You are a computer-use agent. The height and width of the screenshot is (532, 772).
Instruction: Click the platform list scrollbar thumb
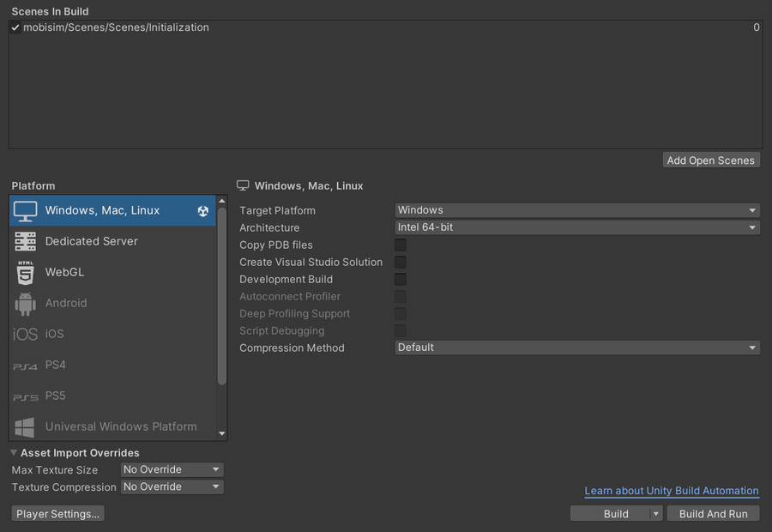tap(221, 295)
